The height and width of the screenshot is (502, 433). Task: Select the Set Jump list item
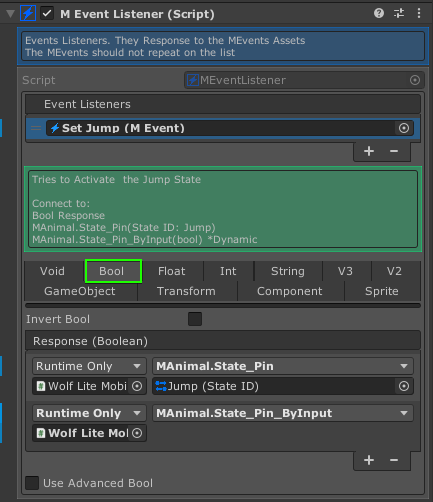point(223,128)
